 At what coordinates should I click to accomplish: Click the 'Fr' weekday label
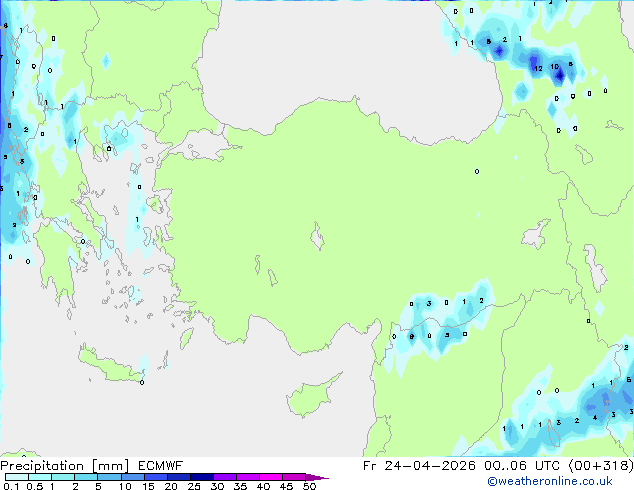369,466
